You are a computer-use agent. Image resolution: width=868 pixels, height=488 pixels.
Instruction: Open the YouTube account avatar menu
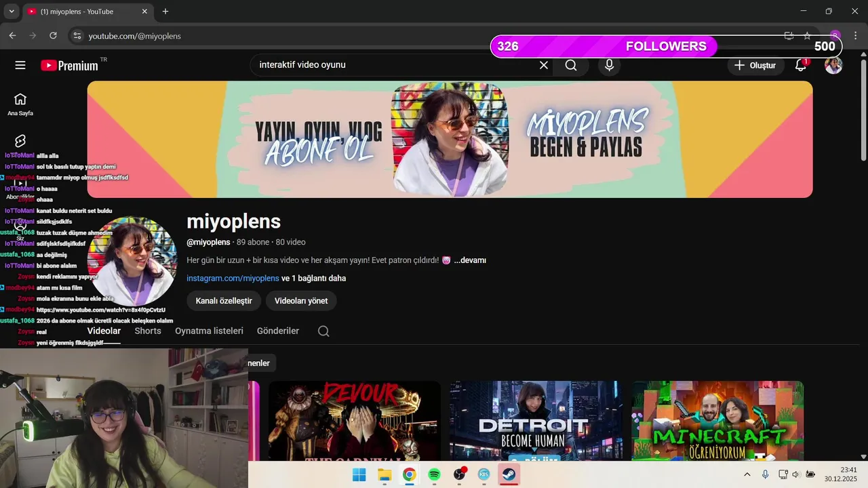[833, 65]
